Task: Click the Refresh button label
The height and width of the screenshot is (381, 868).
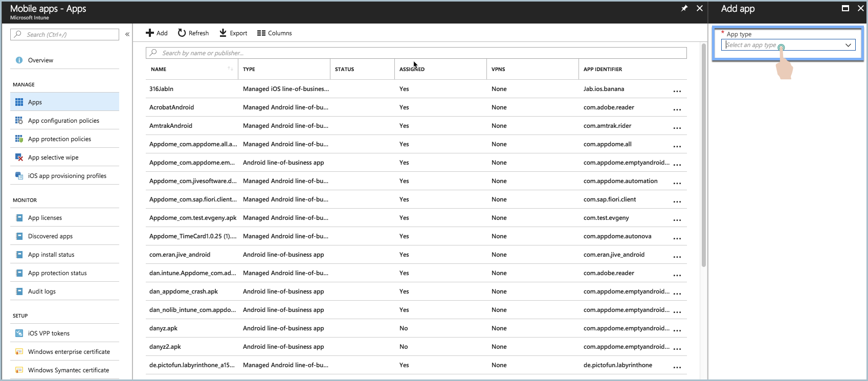Action: click(x=198, y=33)
